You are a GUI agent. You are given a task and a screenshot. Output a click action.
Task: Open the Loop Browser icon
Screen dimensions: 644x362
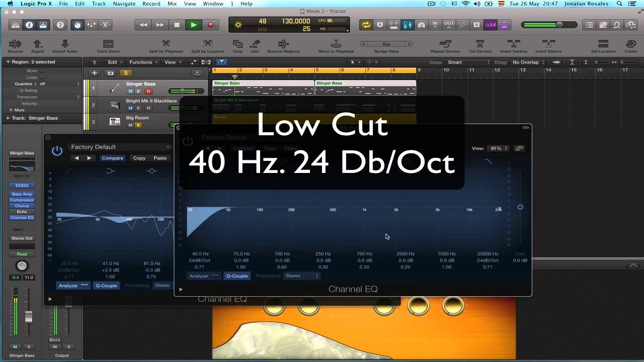(x=617, y=25)
